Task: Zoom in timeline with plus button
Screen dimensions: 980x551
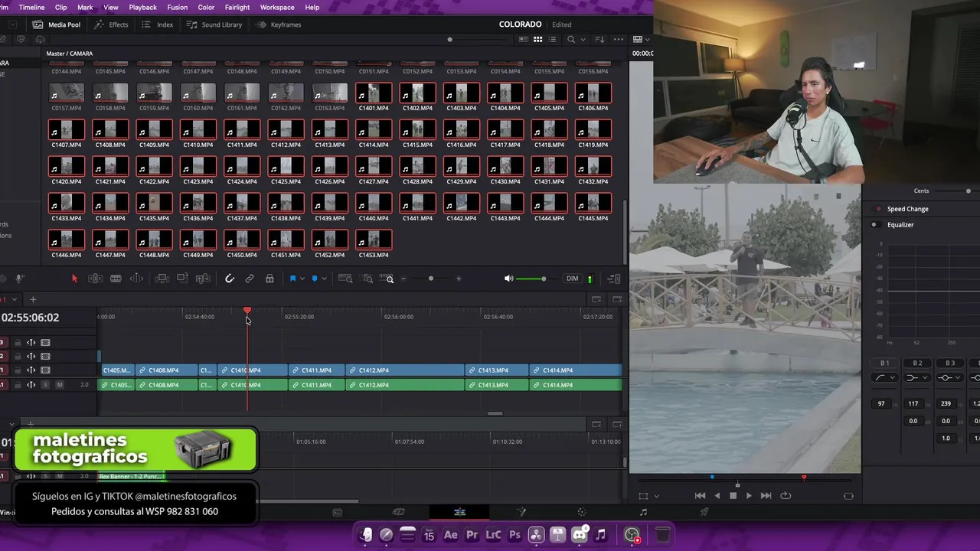Action: pos(459,279)
